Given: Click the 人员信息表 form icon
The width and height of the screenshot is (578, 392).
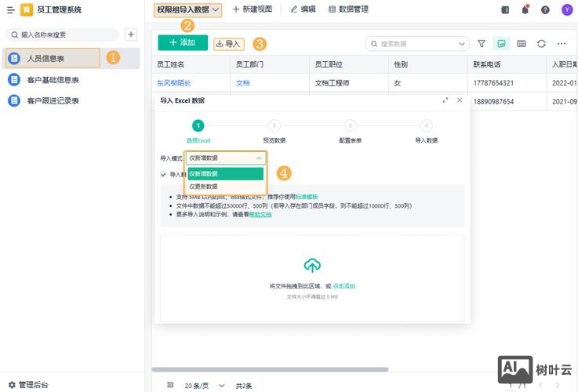Looking at the screenshot, I should (14, 58).
